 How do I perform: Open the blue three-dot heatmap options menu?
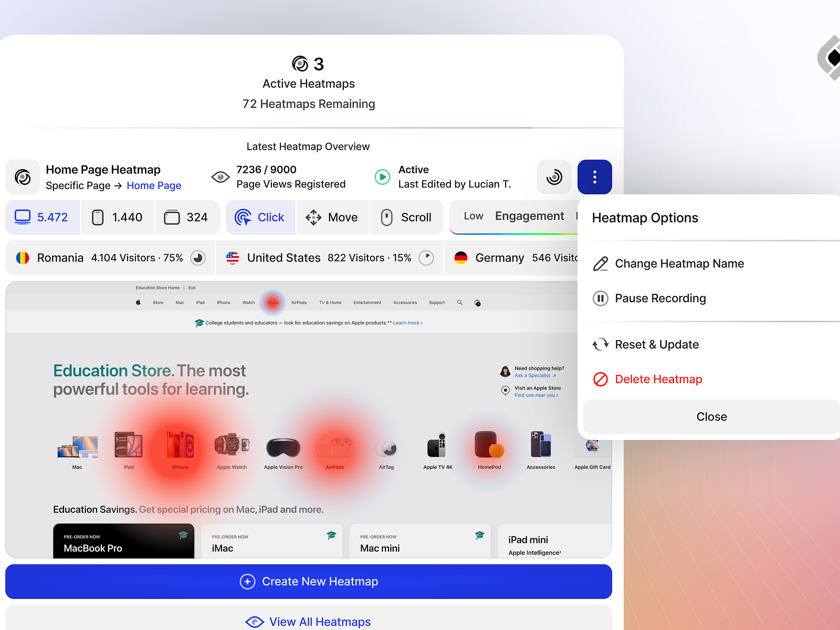(594, 177)
